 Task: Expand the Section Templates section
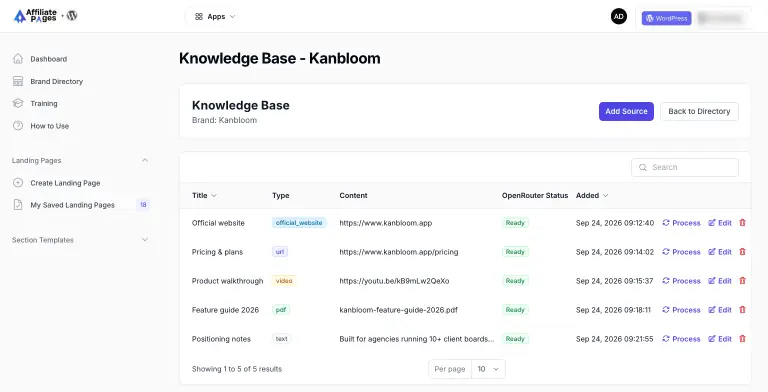144,240
